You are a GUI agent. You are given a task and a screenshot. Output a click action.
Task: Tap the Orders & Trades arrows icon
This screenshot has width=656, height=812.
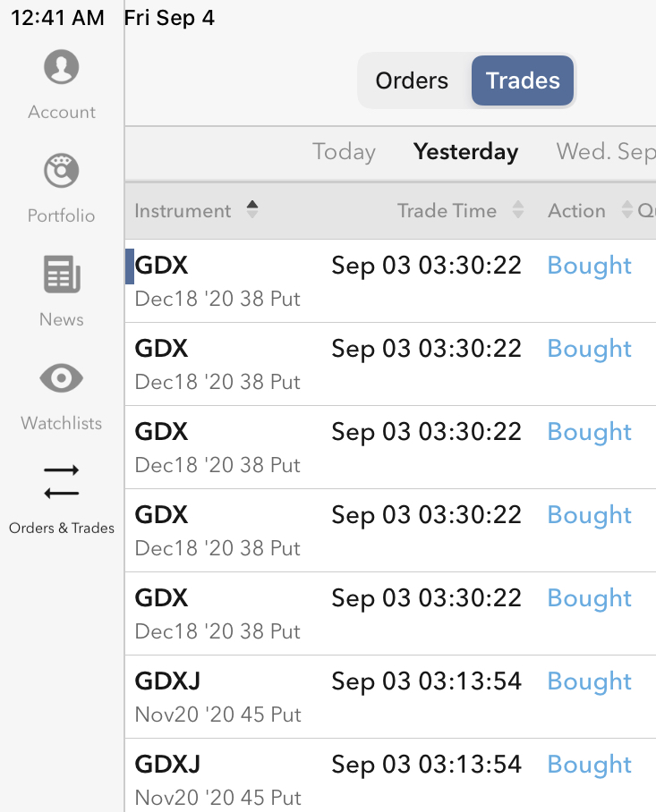tap(61, 481)
